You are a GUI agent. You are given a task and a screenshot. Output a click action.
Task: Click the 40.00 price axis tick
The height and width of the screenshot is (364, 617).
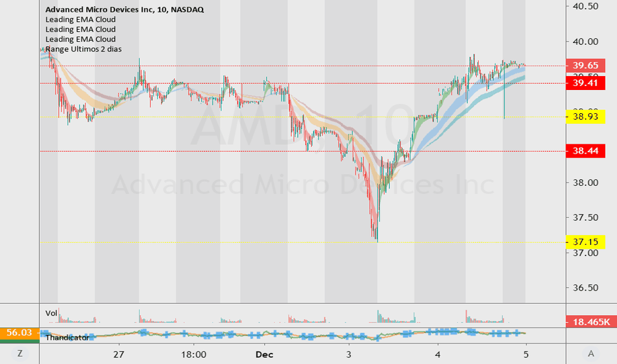[585, 42]
